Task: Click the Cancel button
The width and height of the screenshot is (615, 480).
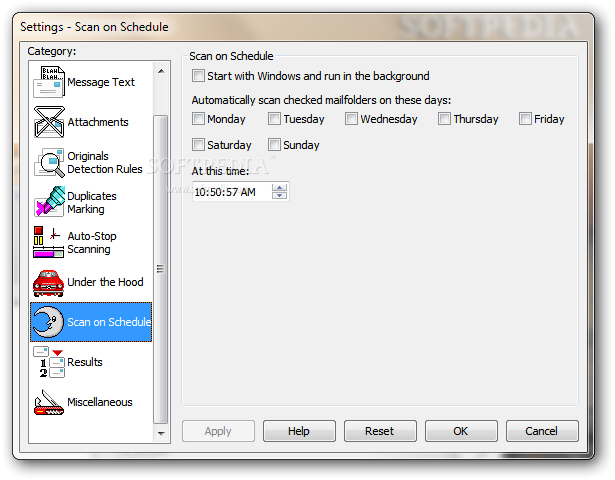Action: (542, 431)
